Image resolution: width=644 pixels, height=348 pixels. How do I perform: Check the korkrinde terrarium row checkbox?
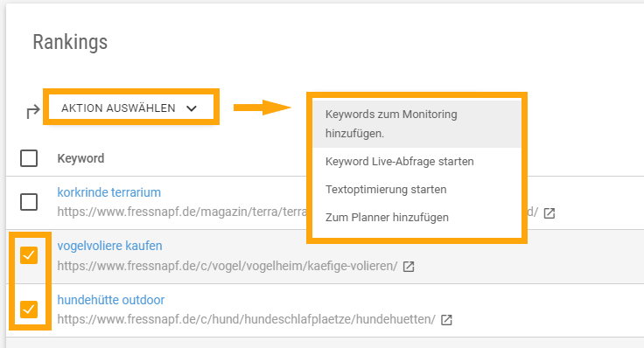[x=29, y=202]
